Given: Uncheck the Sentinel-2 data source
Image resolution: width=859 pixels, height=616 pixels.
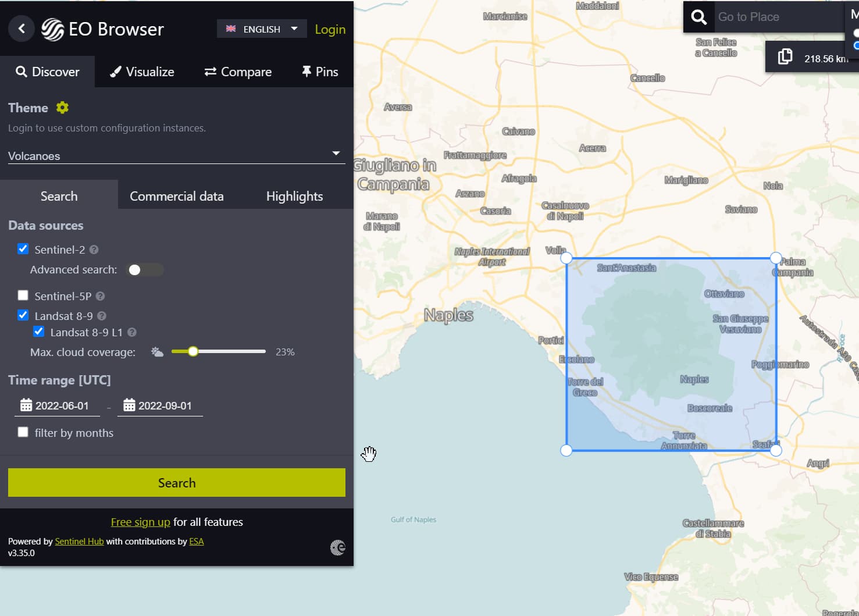Looking at the screenshot, I should tap(23, 249).
